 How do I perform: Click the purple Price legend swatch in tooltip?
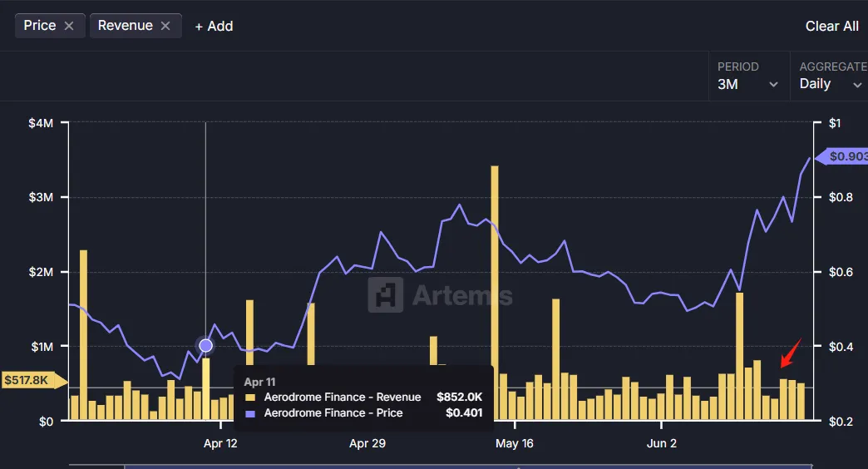(250, 413)
